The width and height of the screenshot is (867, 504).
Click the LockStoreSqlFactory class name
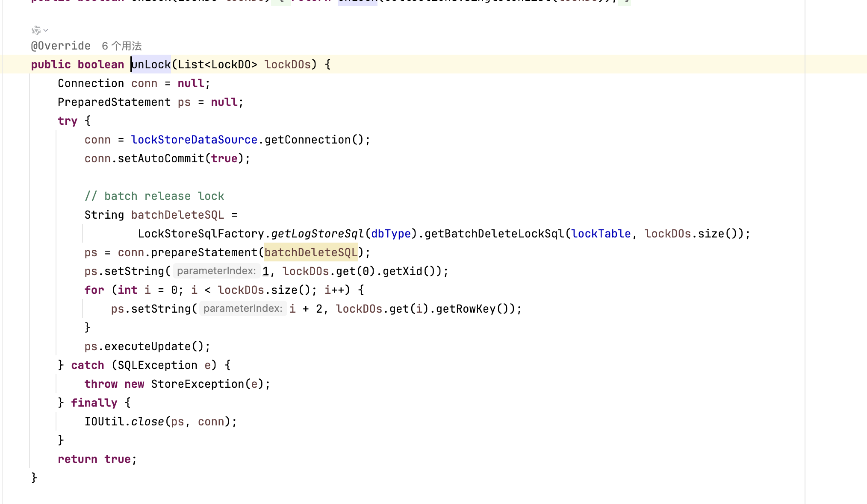(x=201, y=234)
